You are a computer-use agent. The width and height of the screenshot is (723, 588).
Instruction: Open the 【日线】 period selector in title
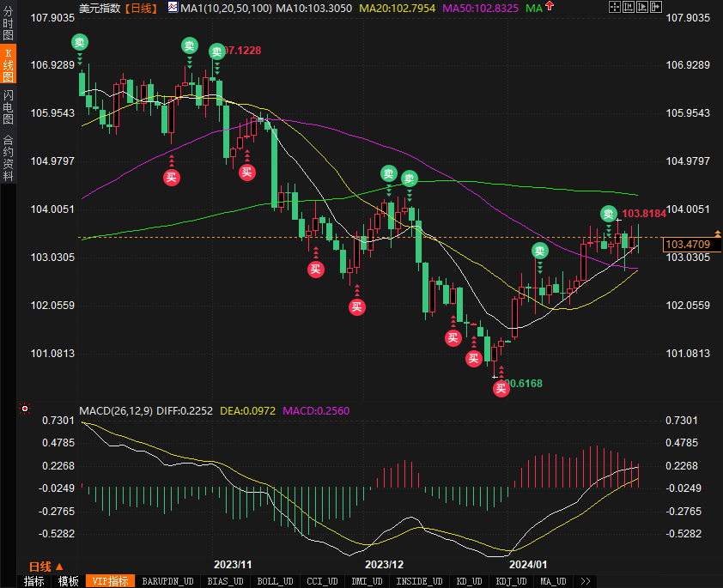[x=142, y=8]
